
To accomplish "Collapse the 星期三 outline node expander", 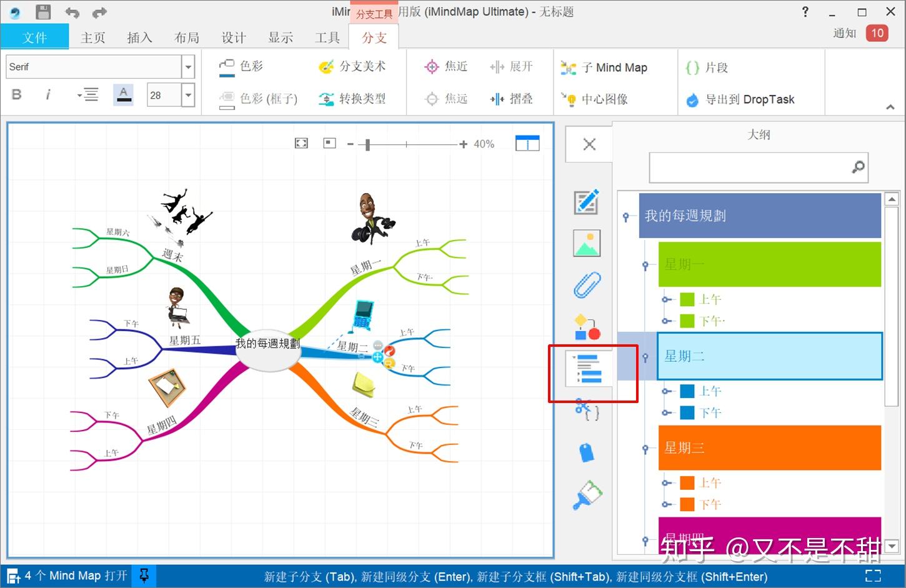I will coord(645,449).
